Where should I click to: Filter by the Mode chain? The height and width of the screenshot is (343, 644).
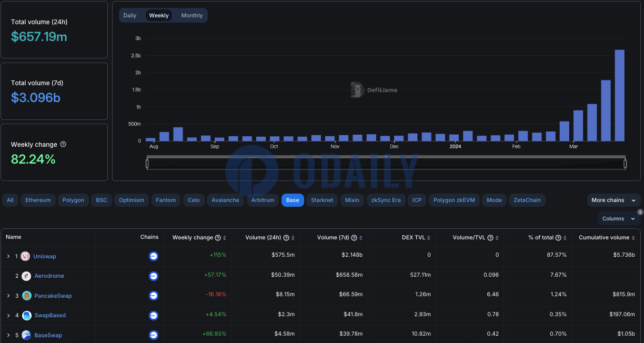(494, 200)
